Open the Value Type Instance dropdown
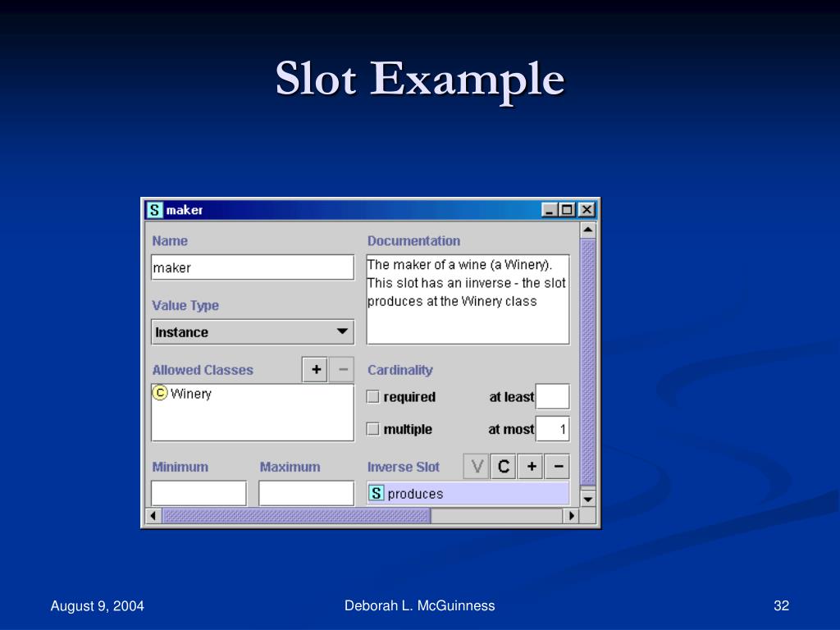 coord(253,332)
